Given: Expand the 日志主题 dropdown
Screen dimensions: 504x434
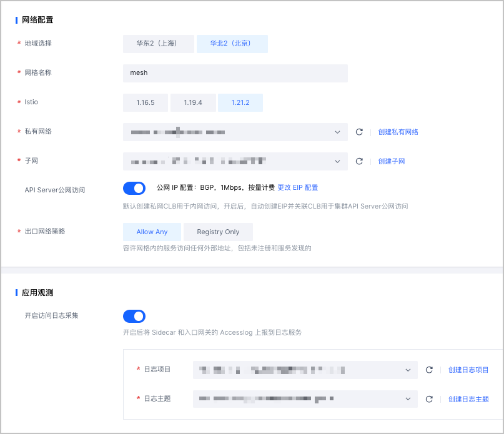Looking at the screenshot, I should [305, 399].
